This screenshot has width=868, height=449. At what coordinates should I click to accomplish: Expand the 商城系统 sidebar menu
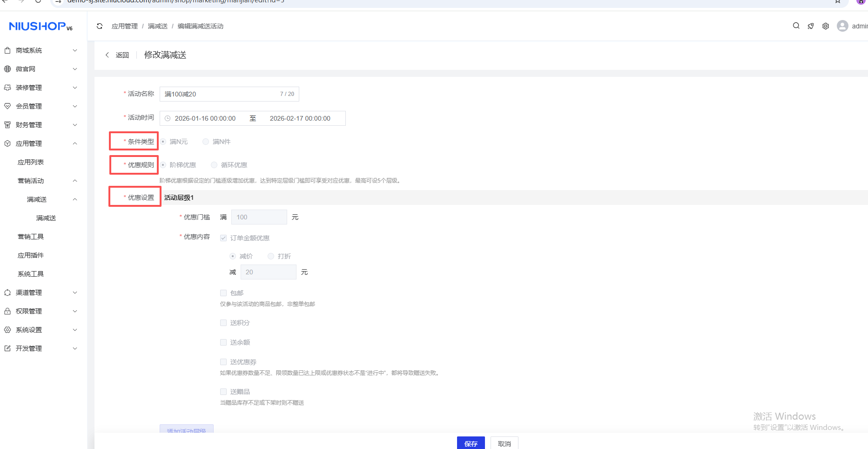pyautogui.click(x=40, y=50)
